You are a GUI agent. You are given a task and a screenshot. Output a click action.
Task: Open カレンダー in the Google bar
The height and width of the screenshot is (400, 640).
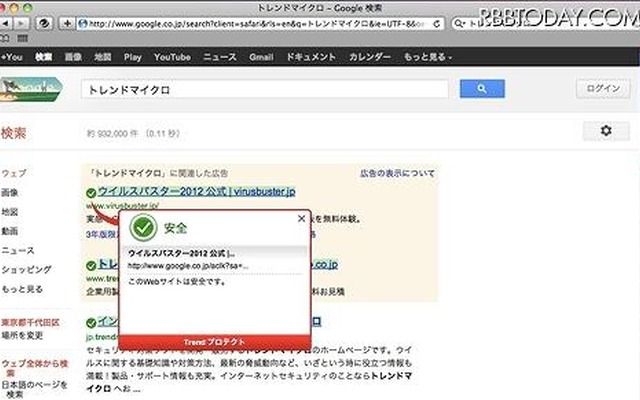tap(370, 57)
